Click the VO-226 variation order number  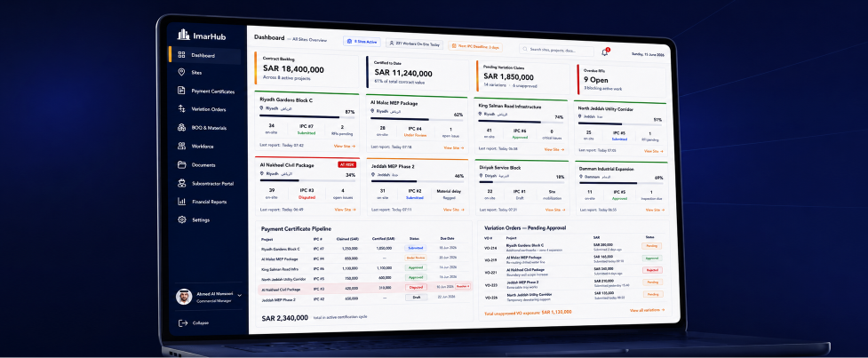coord(491,297)
